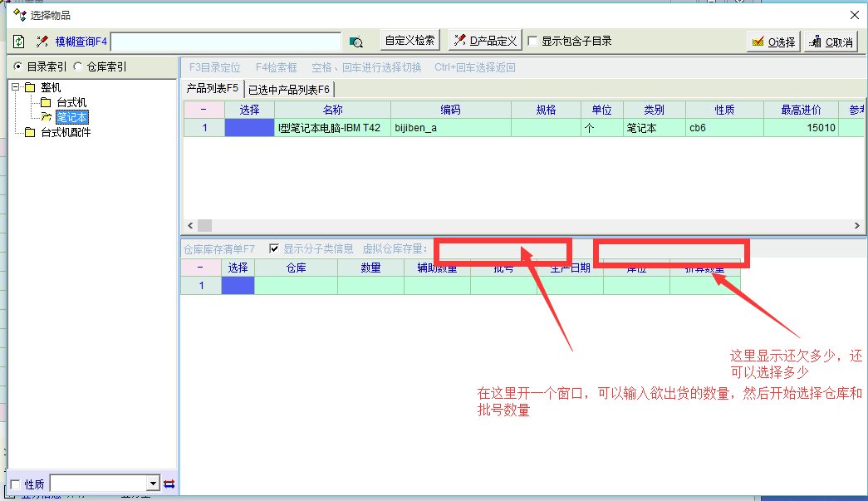Screen dimensions: 868x501
Task: Click the 整机 root folder
Action: tap(51, 87)
